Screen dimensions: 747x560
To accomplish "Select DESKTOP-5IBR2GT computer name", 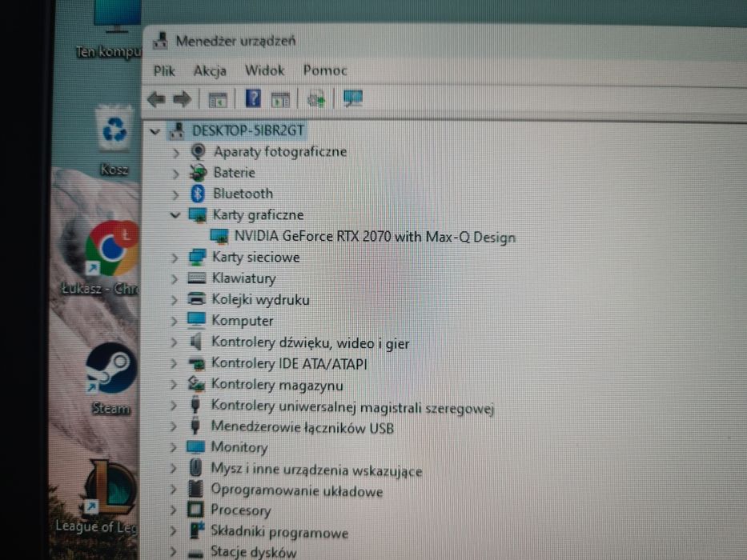I will [247, 130].
